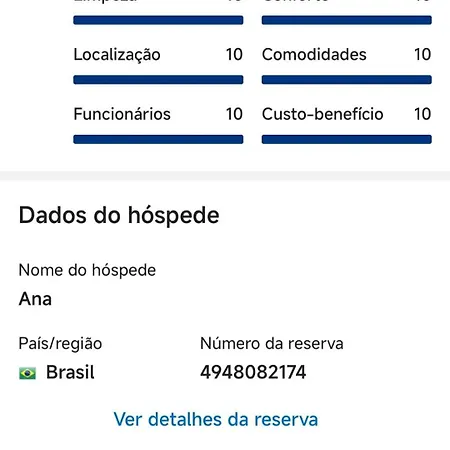Image resolution: width=450 pixels, height=450 pixels.
Task: Click the Funcionários rating bar
Action: coord(158,139)
